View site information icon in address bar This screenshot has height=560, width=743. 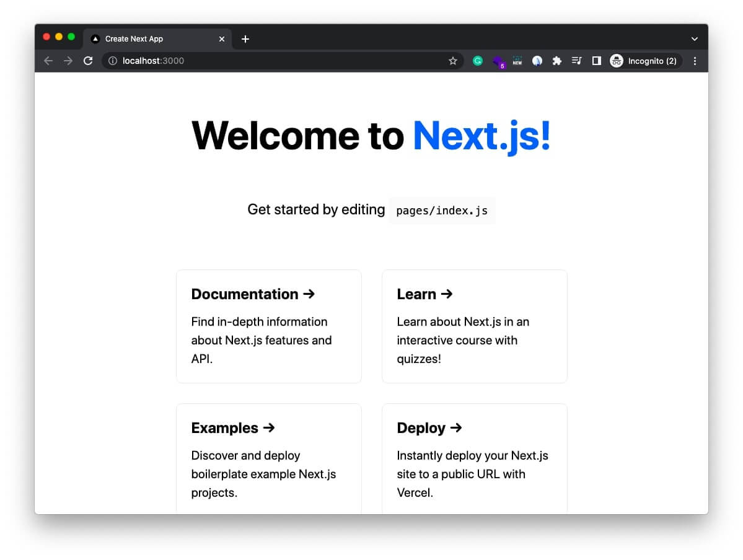tap(113, 61)
